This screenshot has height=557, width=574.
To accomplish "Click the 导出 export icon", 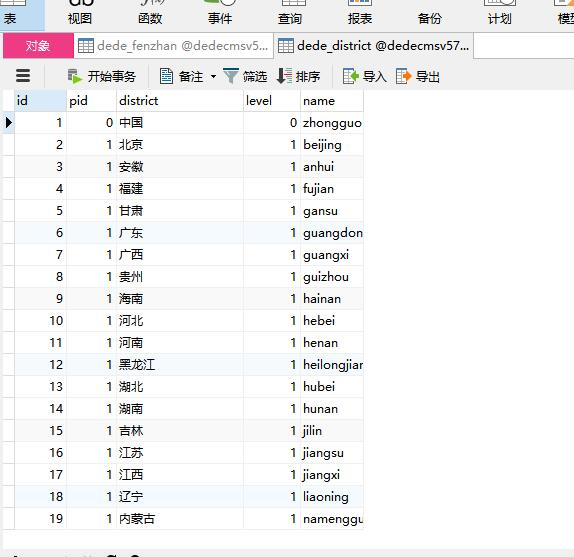I will [404, 76].
